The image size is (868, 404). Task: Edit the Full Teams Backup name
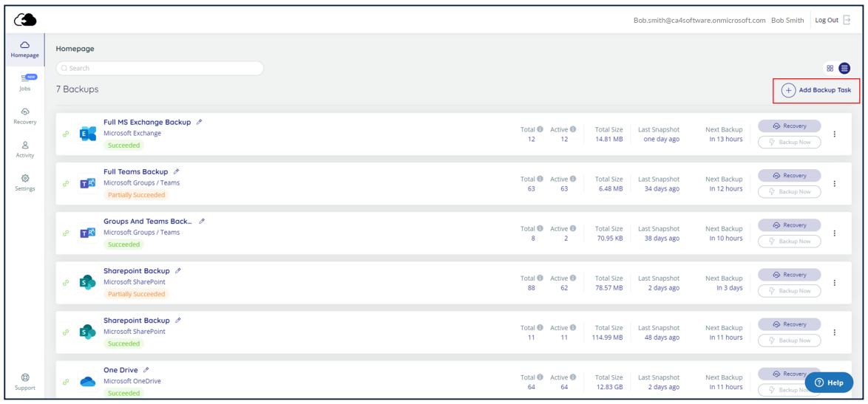(176, 171)
